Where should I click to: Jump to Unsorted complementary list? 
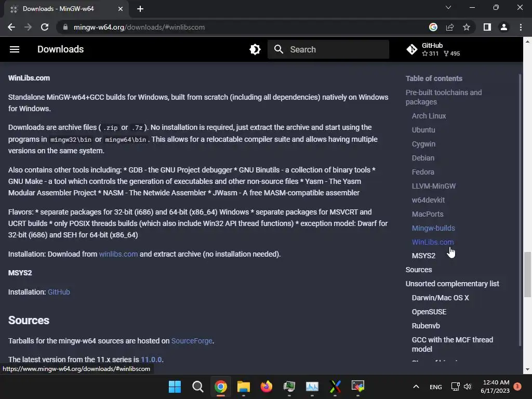453,284
